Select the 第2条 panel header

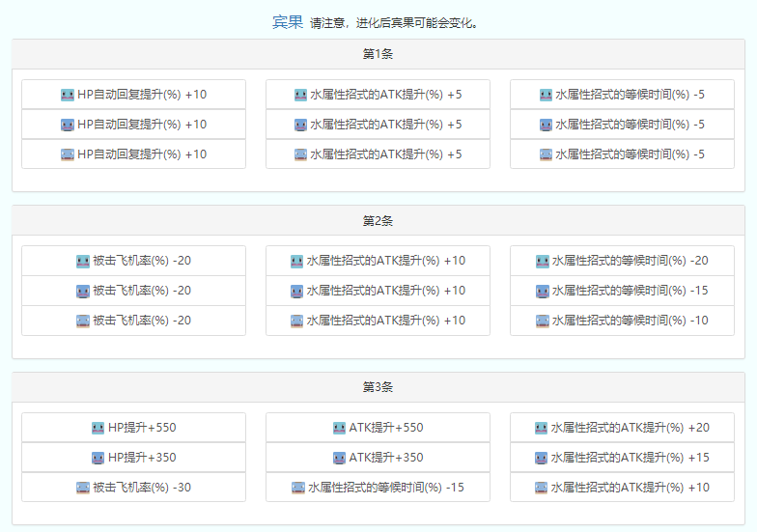(x=378, y=220)
